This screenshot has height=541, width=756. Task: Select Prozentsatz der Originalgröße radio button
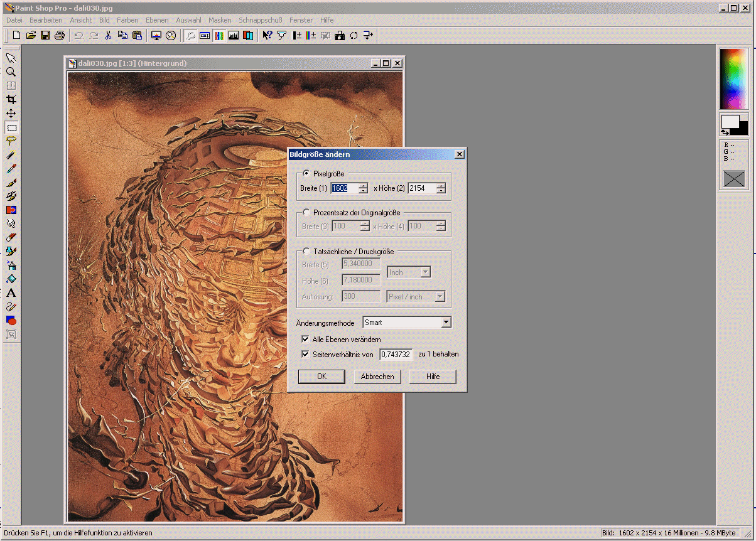pos(306,213)
